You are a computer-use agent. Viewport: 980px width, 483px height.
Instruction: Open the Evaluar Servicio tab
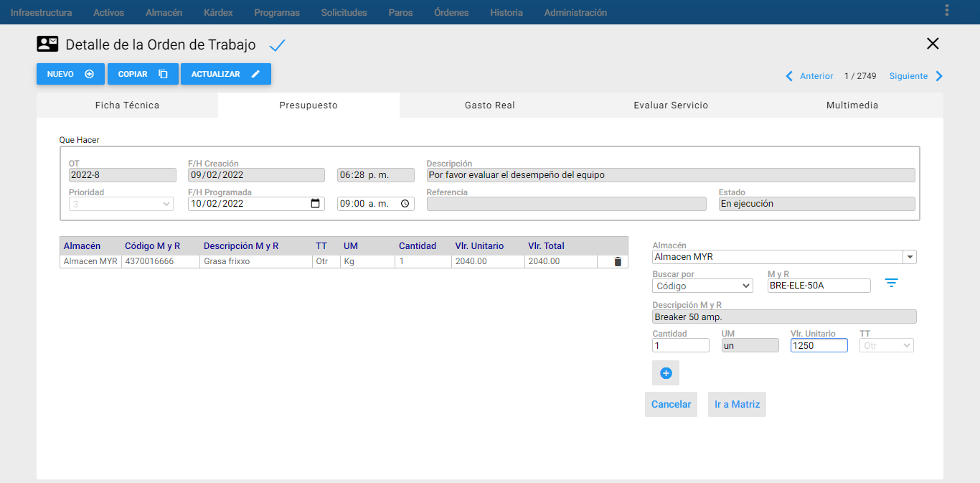tap(671, 105)
